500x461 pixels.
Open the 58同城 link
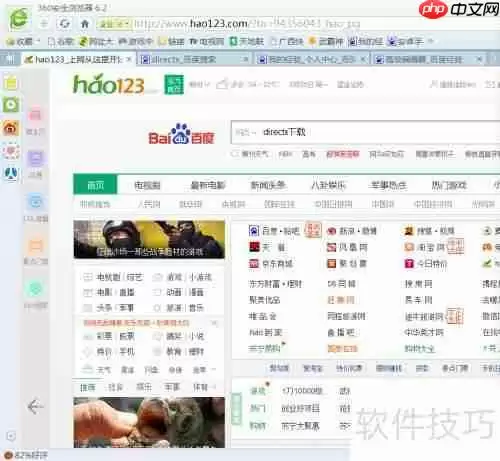tap(341, 284)
